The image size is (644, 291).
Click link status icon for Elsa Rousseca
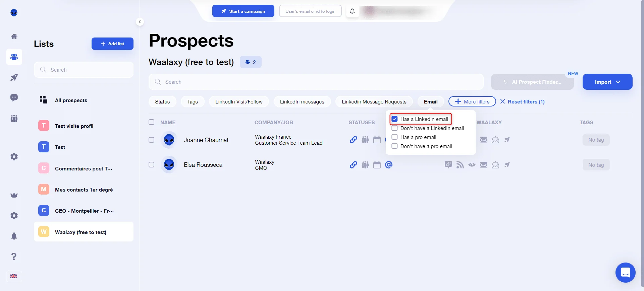click(353, 165)
